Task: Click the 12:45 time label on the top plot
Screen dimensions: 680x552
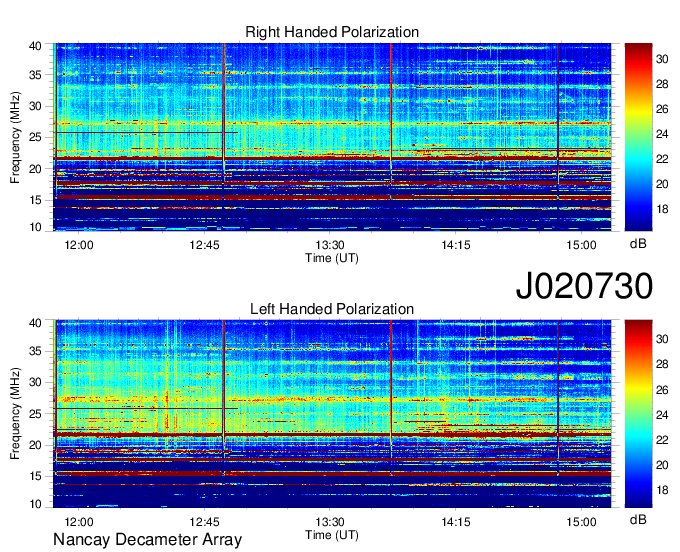Action: pyautogui.click(x=204, y=245)
